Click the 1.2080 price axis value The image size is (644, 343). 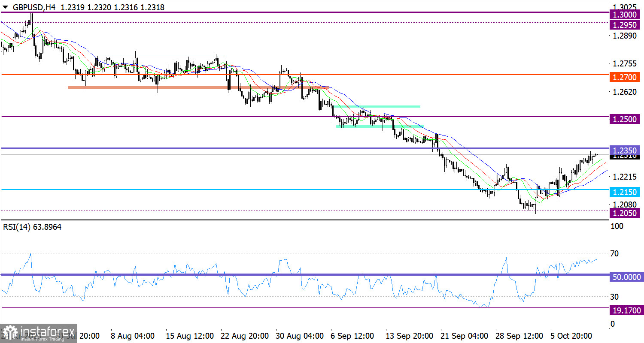(x=625, y=205)
